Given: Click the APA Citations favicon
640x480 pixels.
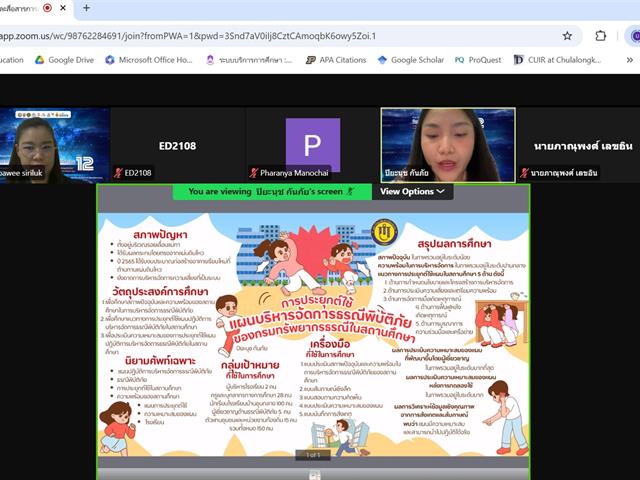Looking at the screenshot, I should click(310, 60).
